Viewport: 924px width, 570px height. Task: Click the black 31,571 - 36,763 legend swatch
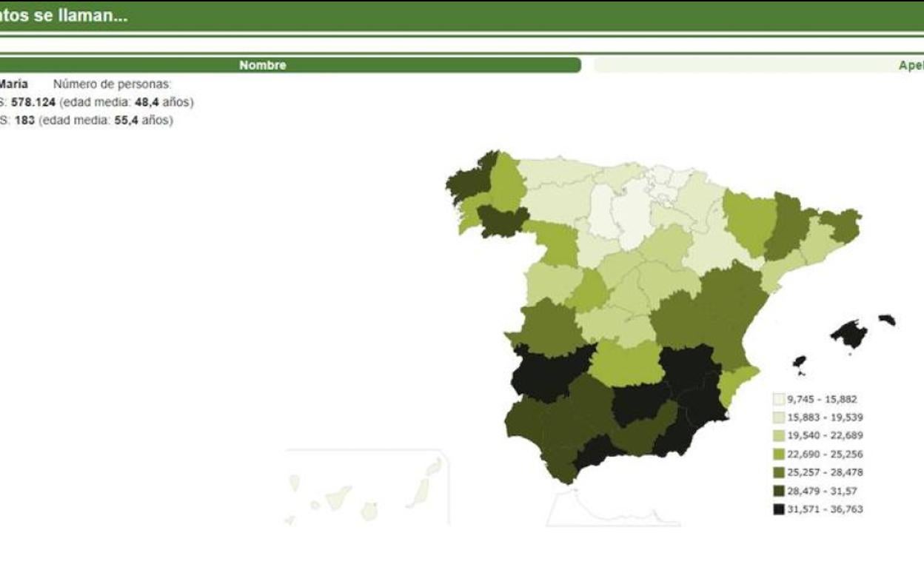[x=778, y=509]
